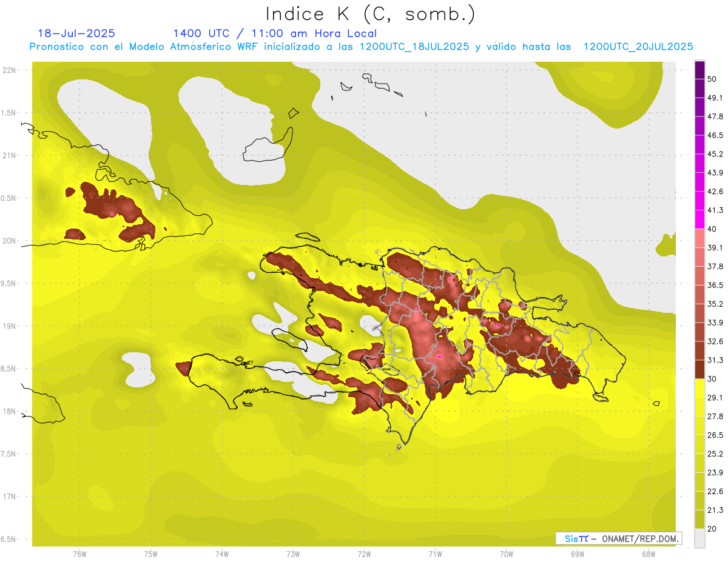Click the colorbar value "35.2"
Screen dimensions: 728x562
[715, 304]
